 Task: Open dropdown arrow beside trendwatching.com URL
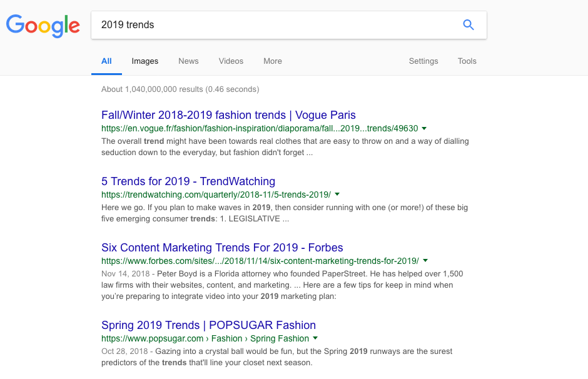tap(337, 194)
